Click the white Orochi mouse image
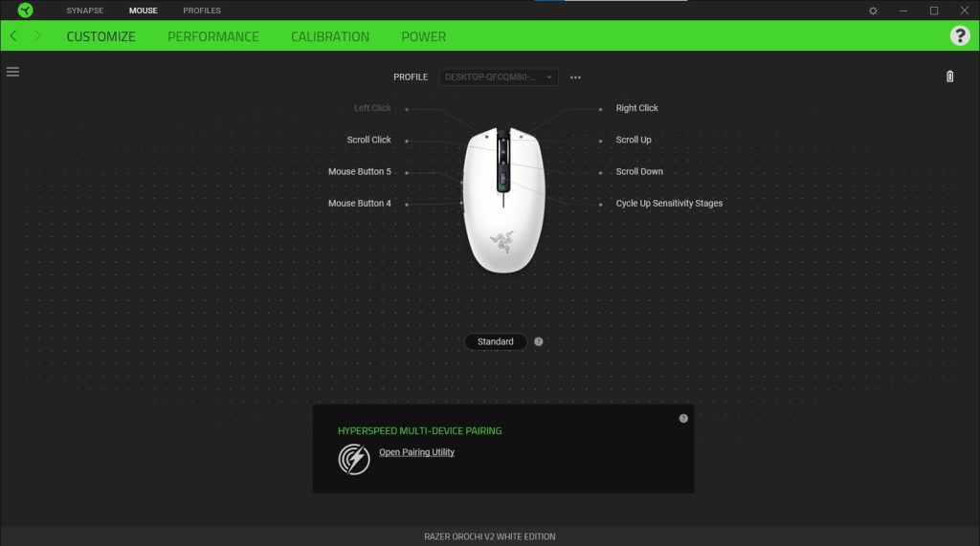The height and width of the screenshot is (546, 980). pyautogui.click(x=503, y=200)
